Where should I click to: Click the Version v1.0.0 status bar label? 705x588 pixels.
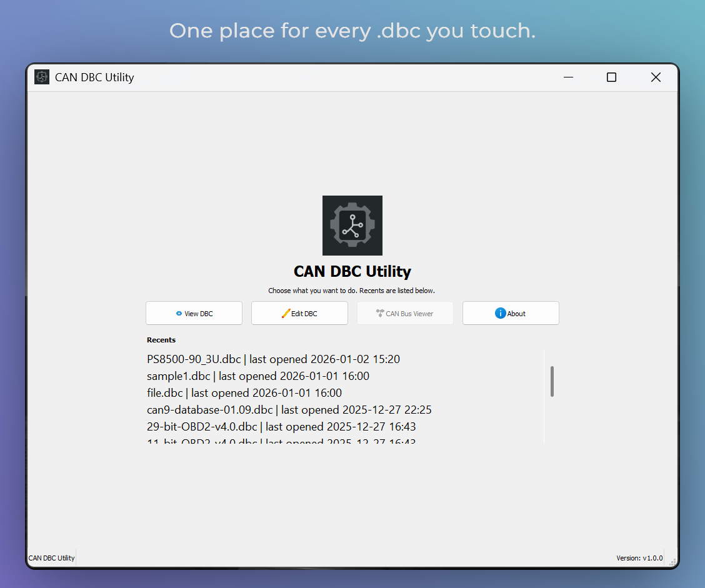[x=639, y=558]
